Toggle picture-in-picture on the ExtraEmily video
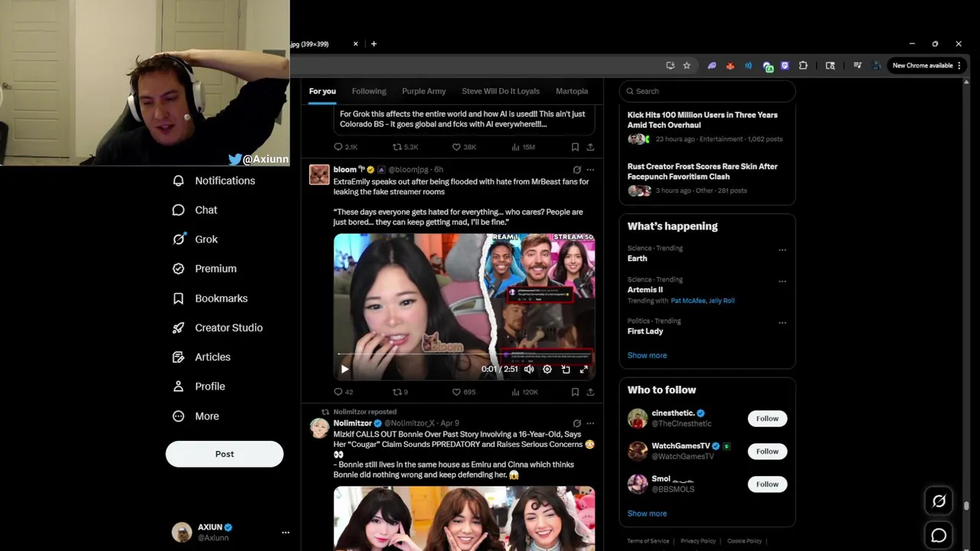980x551 pixels. coord(566,369)
